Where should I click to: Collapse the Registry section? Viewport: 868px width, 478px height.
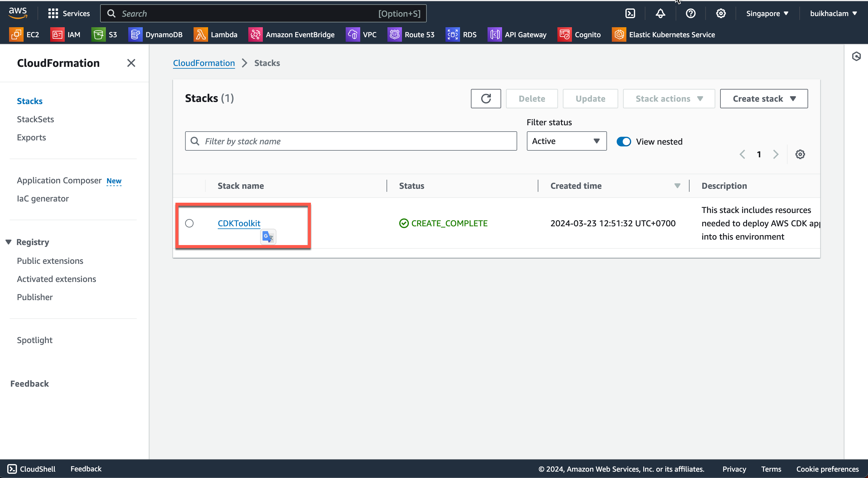9,242
